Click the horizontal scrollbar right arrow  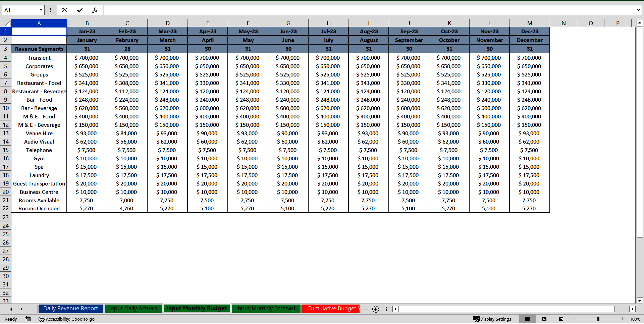pos(632,309)
